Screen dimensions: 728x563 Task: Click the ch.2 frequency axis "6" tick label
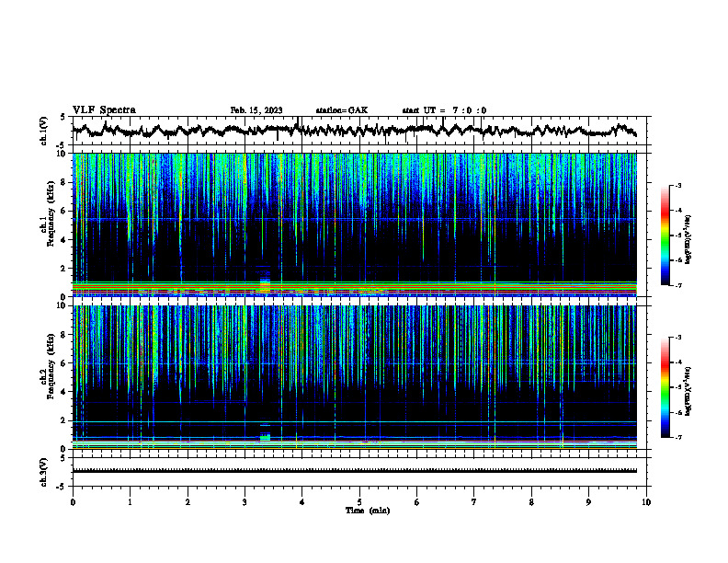[x=64, y=363]
